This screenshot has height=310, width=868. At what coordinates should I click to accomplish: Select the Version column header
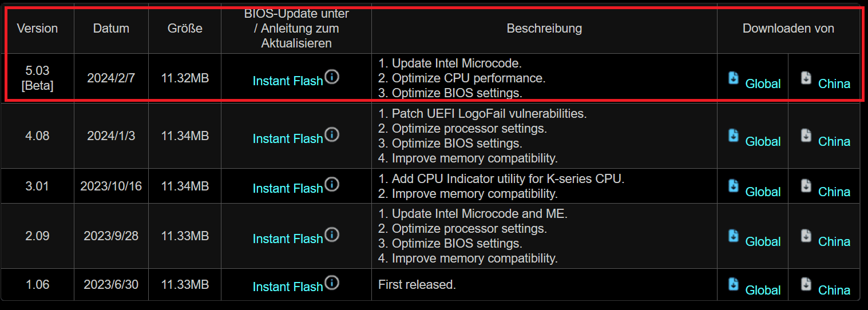pos(37,29)
